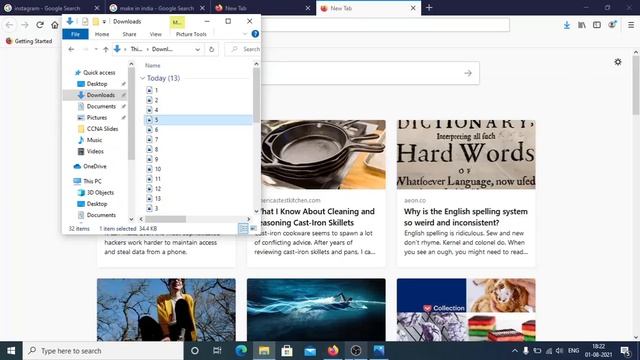Viewport: 640px width, 360px height.
Task: Toggle Firefox sidebar icon
Action: [597, 25]
